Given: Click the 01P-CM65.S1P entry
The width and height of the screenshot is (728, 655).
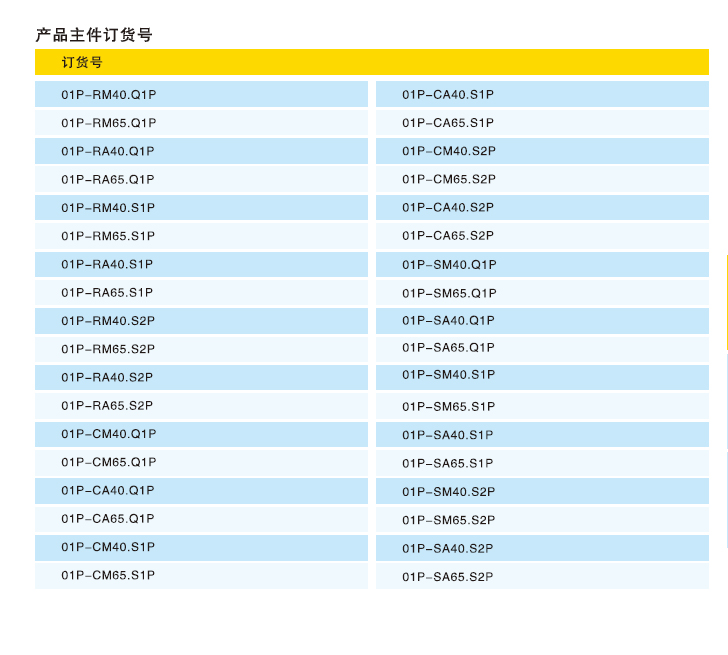Looking at the screenshot, I should [x=108, y=575].
